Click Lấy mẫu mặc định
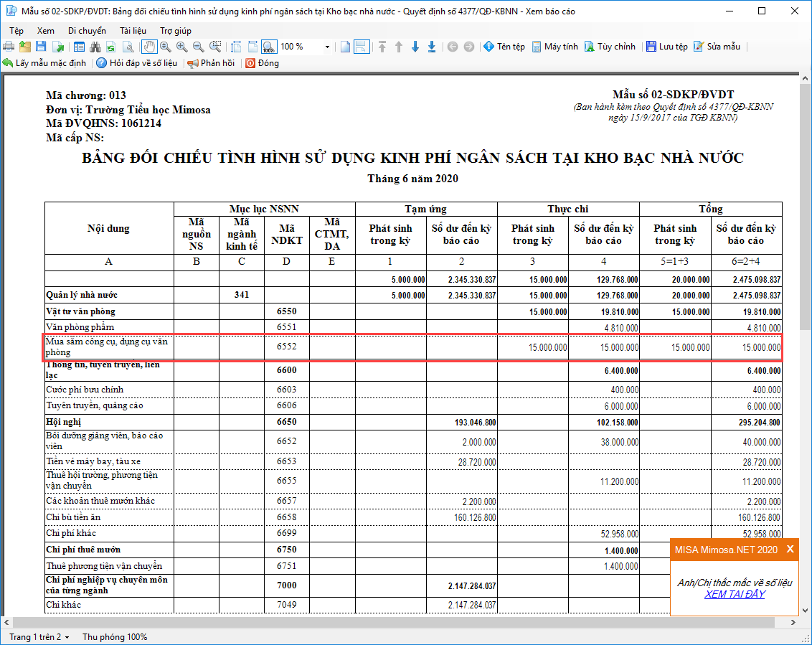The image size is (812, 645). coord(44,63)
